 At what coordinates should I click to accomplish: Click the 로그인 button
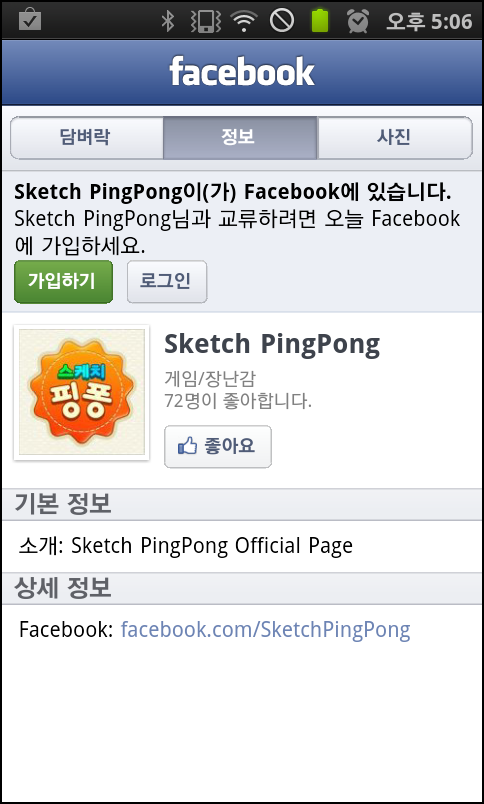point(167,282)
